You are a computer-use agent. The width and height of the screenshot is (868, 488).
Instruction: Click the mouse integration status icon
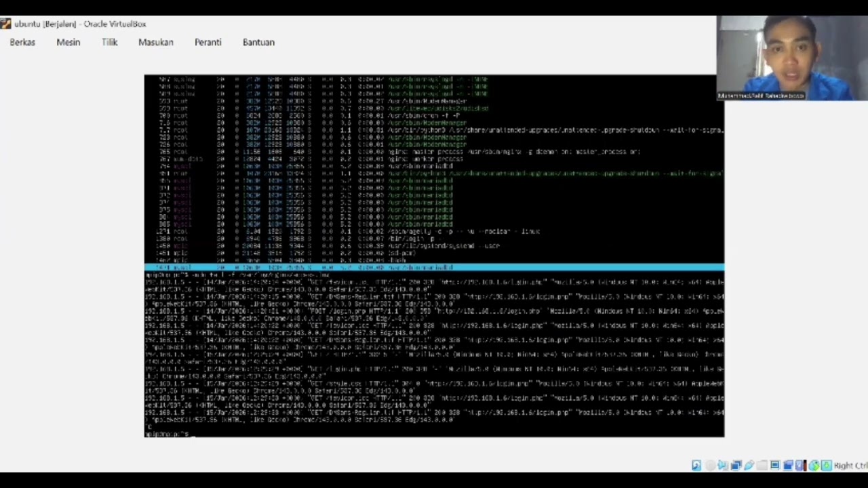814,466
